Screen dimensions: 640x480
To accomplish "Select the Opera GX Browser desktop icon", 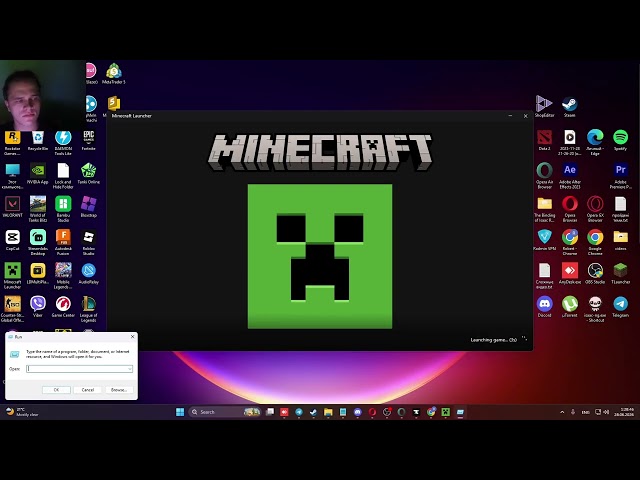I will click(595, 209).
